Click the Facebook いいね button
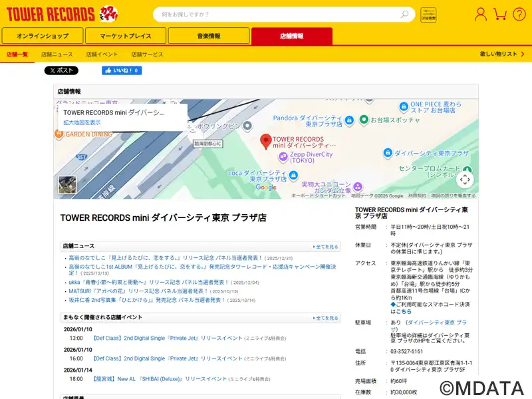The image size is (532, 399). pos(121,70)
